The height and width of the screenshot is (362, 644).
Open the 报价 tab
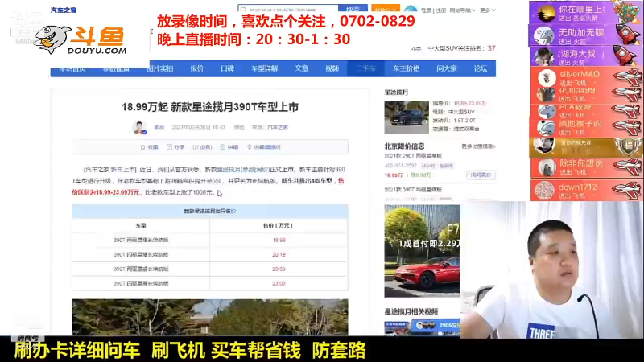196,68
